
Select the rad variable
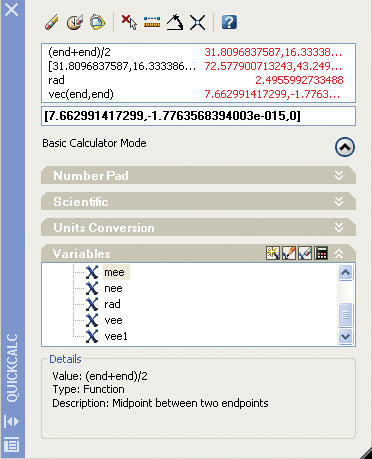coord(112,304)
